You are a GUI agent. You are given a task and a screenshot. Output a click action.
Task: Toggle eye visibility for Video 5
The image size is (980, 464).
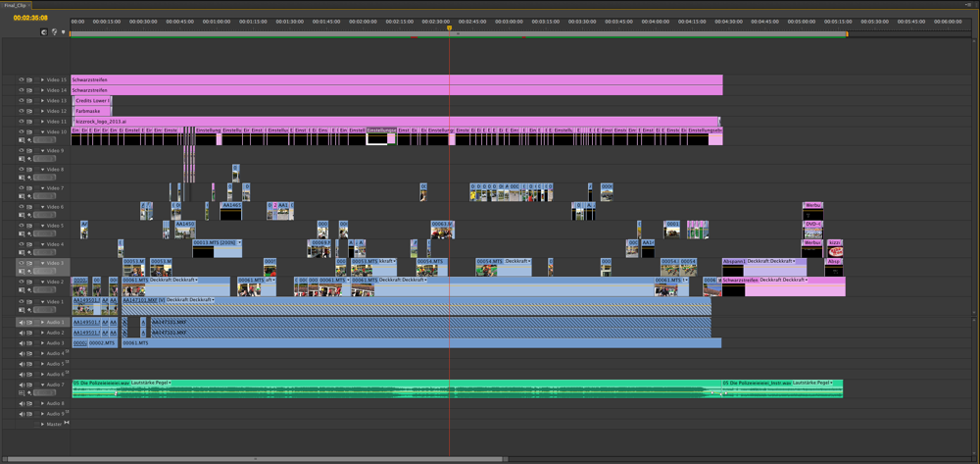point(22,226)
